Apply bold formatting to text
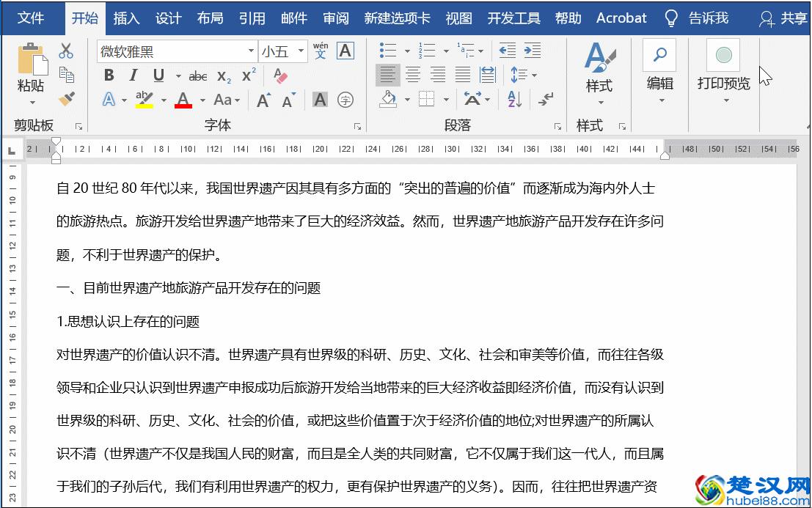812x508 pixels. click(x=109, y=75)
